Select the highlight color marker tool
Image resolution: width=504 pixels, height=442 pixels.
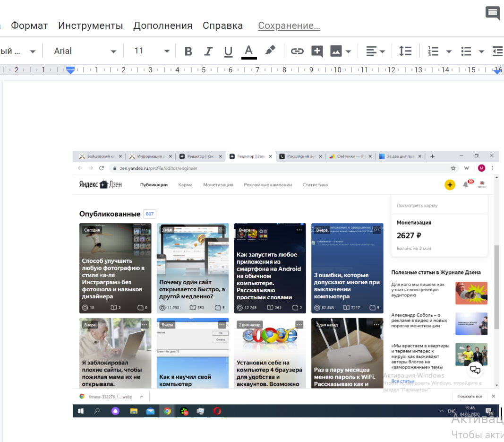270,51
